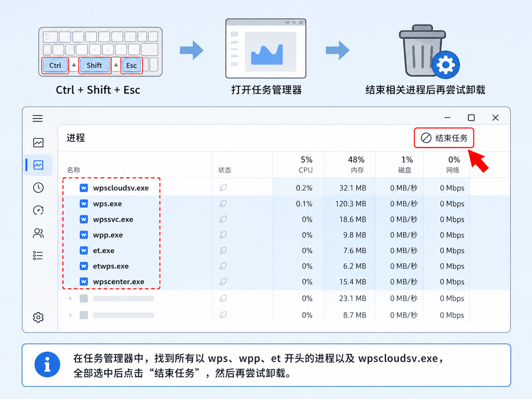Maximize the Task Manager window
The width and height of the screenshot is (532, 399).
click(471, 118)
